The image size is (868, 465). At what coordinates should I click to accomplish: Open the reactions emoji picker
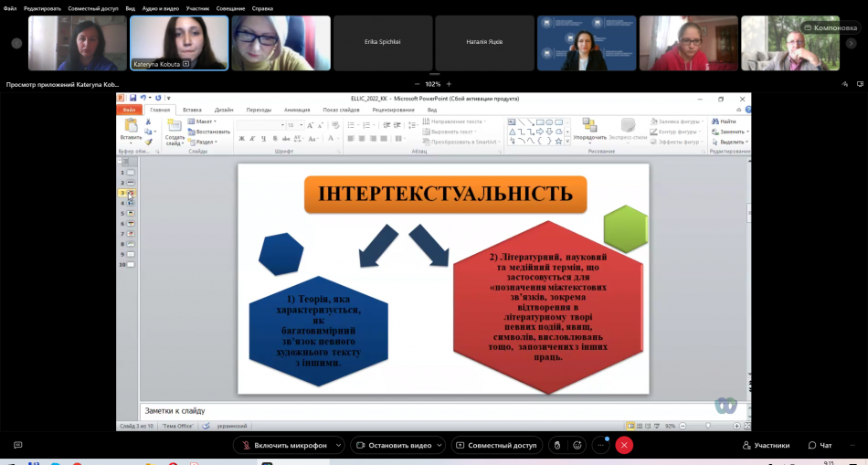(x=577, y=445)
